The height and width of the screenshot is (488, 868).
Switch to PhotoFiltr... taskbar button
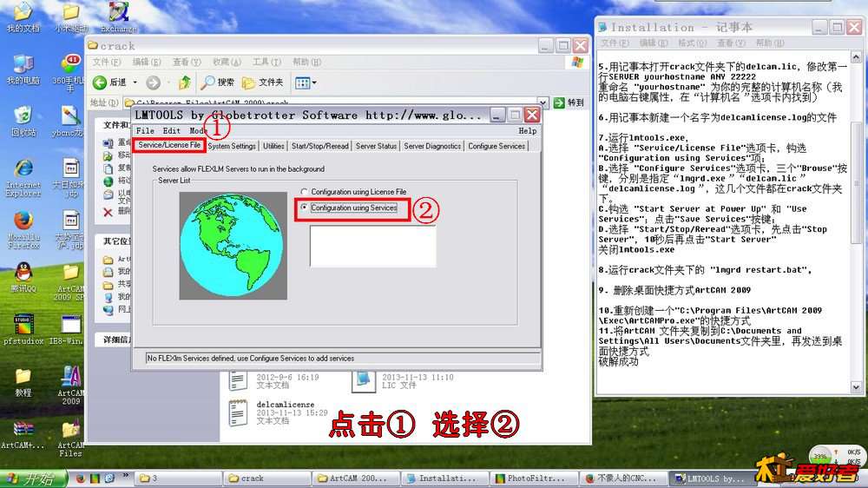(534, 478)
